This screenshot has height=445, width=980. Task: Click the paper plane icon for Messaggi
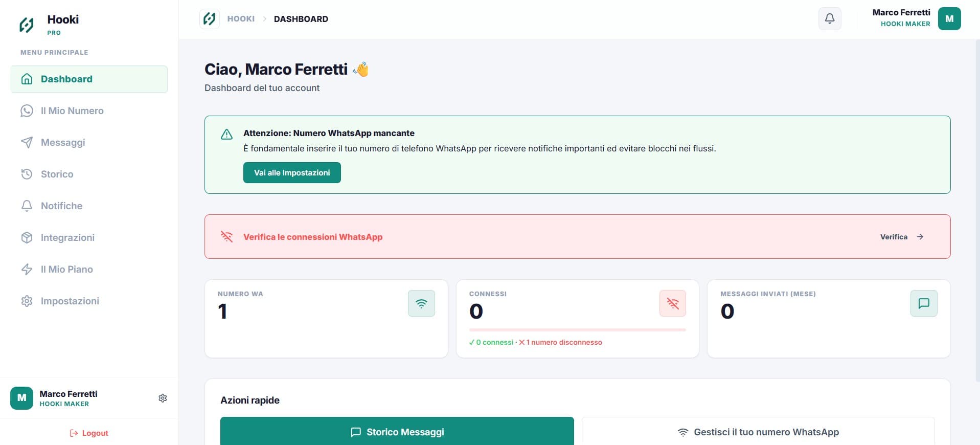(x=27, y=142)
